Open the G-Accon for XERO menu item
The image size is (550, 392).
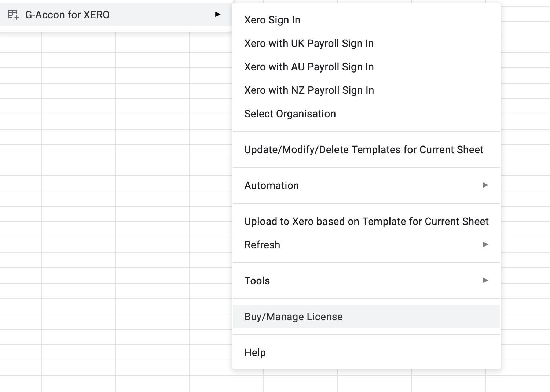[67, 15]
